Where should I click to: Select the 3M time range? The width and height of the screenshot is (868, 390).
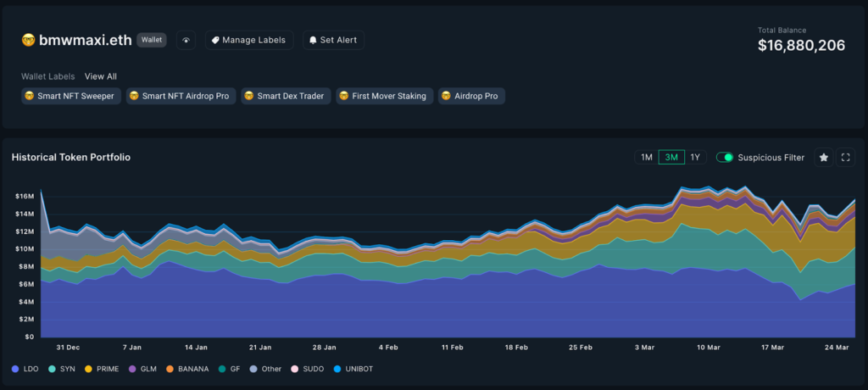click(671, 157)
